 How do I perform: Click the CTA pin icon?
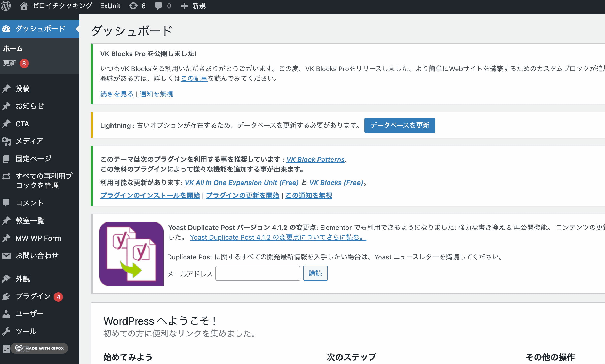[6, 124]
